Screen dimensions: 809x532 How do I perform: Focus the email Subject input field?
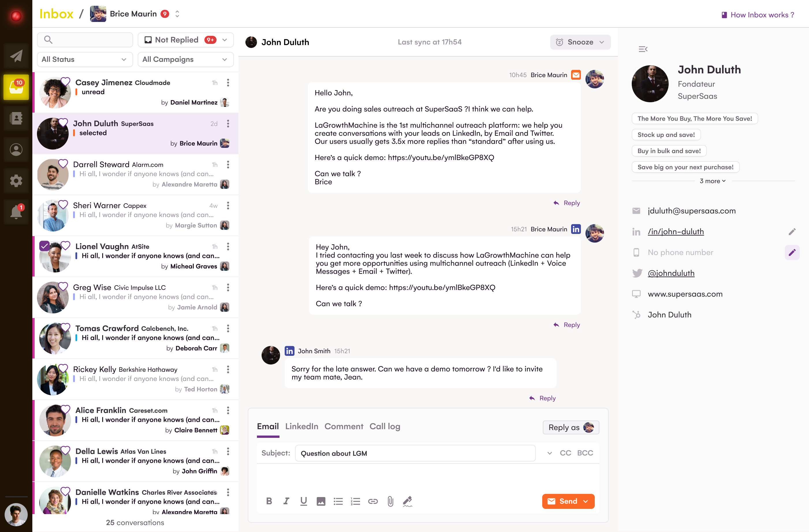click(415, 453)
